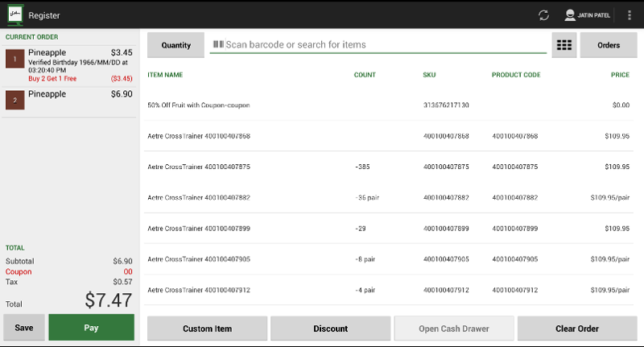Click the Save button
The image size is (644, 347).
tap(24, 328)
